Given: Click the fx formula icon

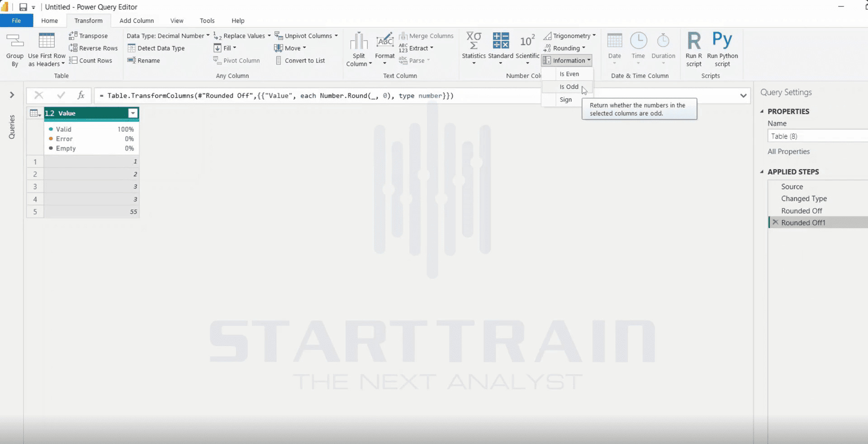Looking at the screenshot, I should pyautogui.click(x=81, y=95).
